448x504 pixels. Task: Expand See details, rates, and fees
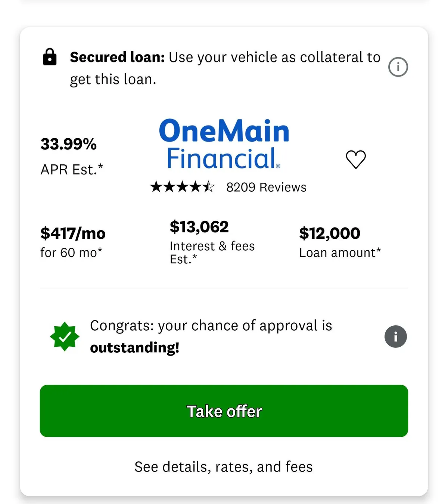point(224,467)
